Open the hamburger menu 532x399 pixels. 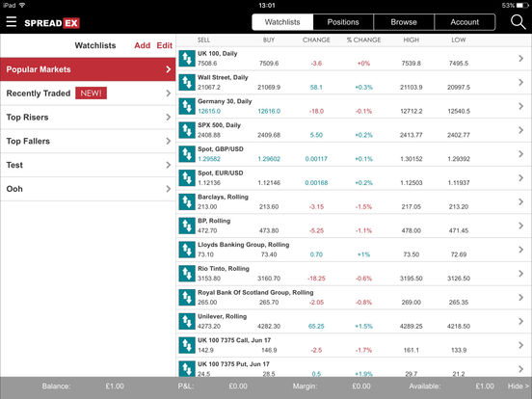coord(12,22)
